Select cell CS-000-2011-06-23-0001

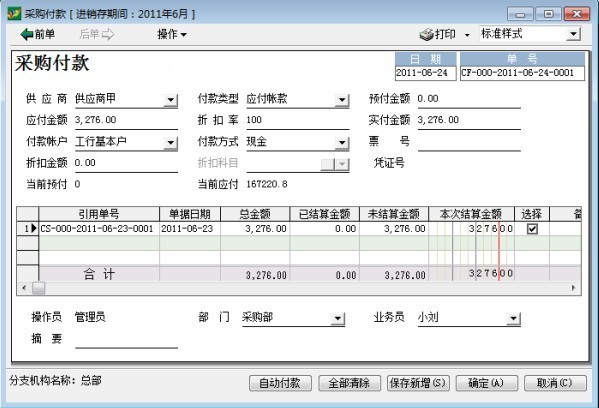[99, 229]
